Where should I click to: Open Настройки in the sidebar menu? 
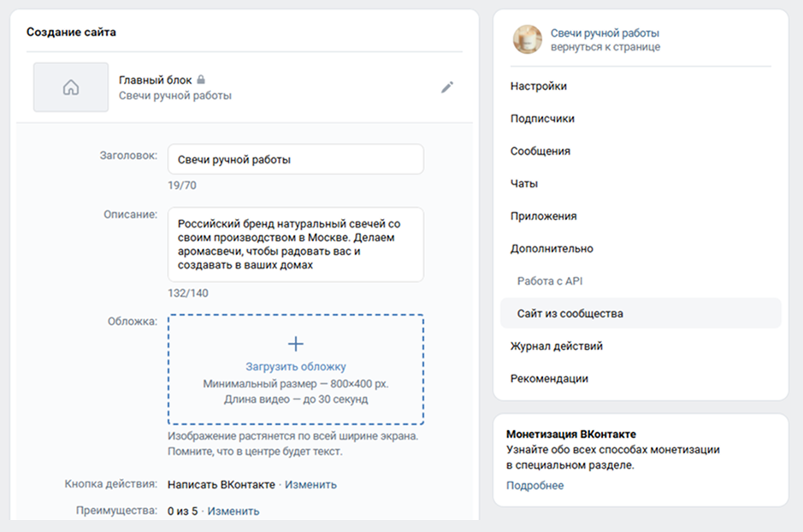[x=539, y=86]
